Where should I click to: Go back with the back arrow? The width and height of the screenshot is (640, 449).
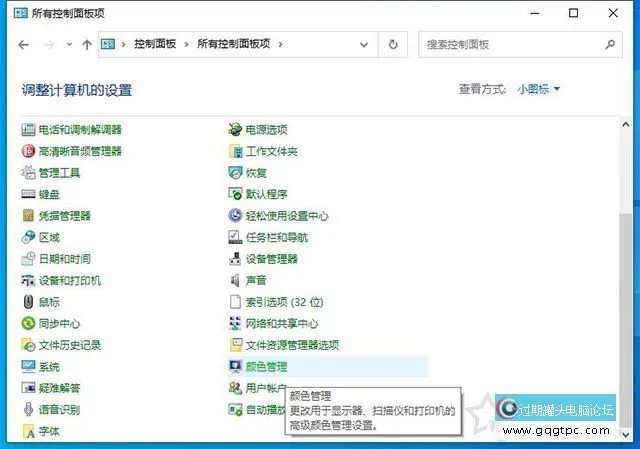click(24, 44)
